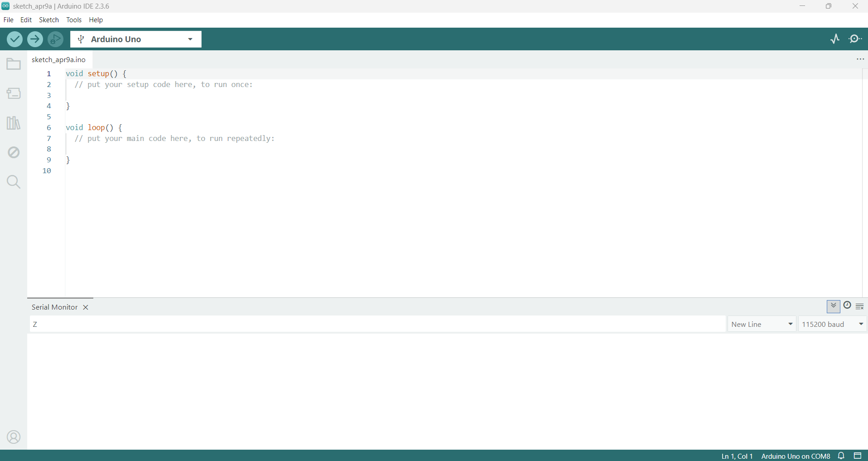The image size is (868, 461).
Task: Toggle bottom panel icon in status bar
Action: (x=858, y=456)
